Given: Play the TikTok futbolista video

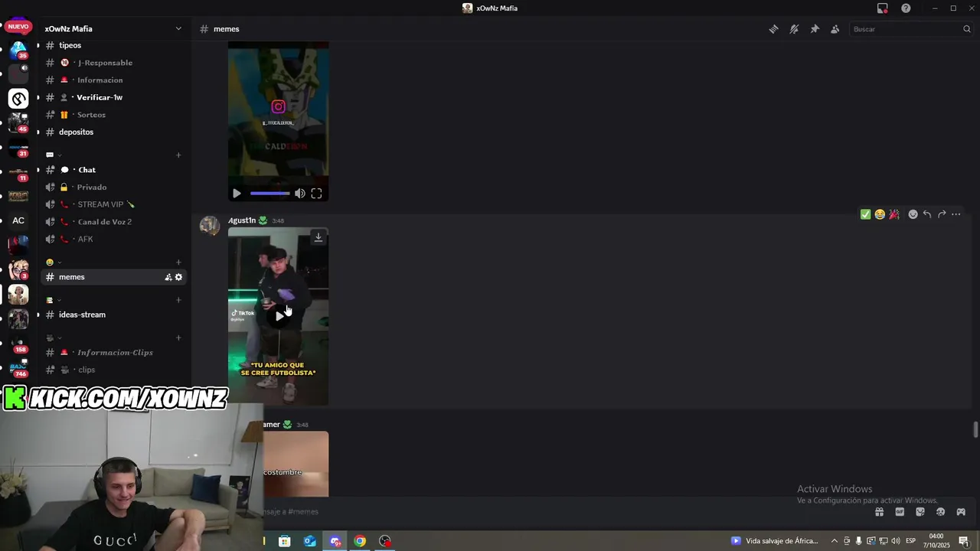Looking at the screenshot, I should tap(279, 316).
